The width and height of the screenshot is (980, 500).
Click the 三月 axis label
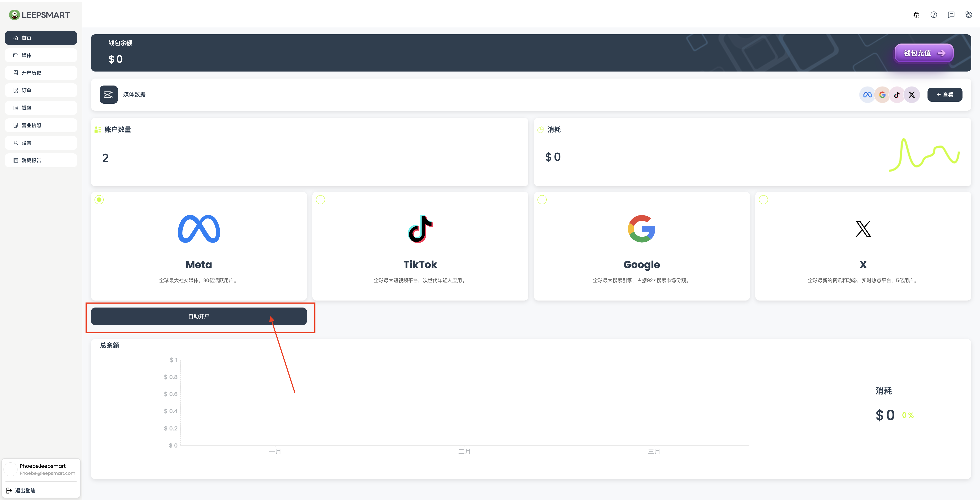coord(654,451)
